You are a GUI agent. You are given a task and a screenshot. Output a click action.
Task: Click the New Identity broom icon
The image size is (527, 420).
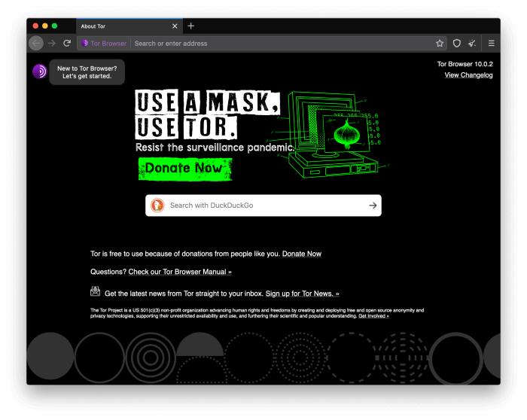click(472, 44)
